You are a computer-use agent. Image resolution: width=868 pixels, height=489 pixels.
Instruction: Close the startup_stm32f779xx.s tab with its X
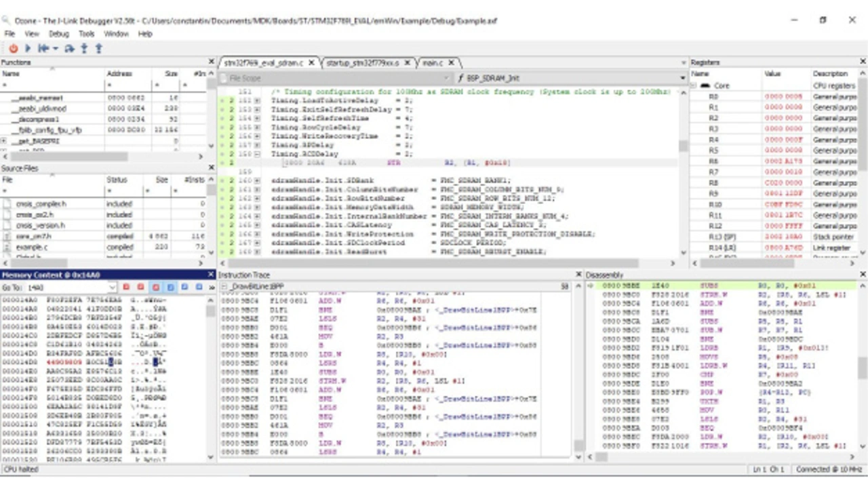click(408, 62)
